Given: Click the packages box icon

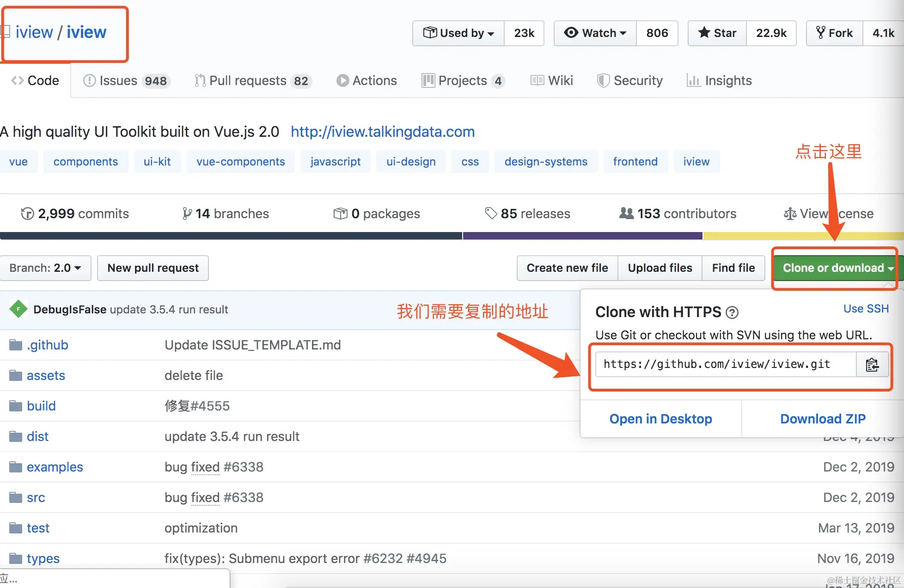Looking at the screenshot, I should pyautogui.click(x=340, y=214).
